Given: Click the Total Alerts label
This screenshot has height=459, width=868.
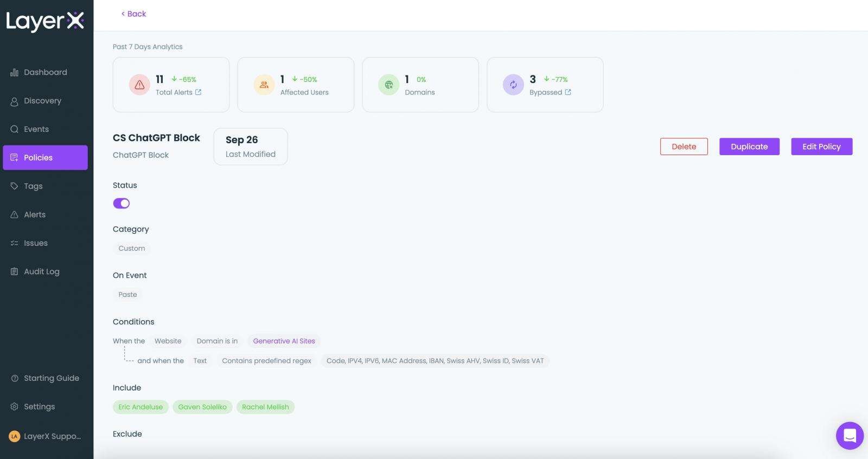Looking at the screenshot, I should coord(174,92).
